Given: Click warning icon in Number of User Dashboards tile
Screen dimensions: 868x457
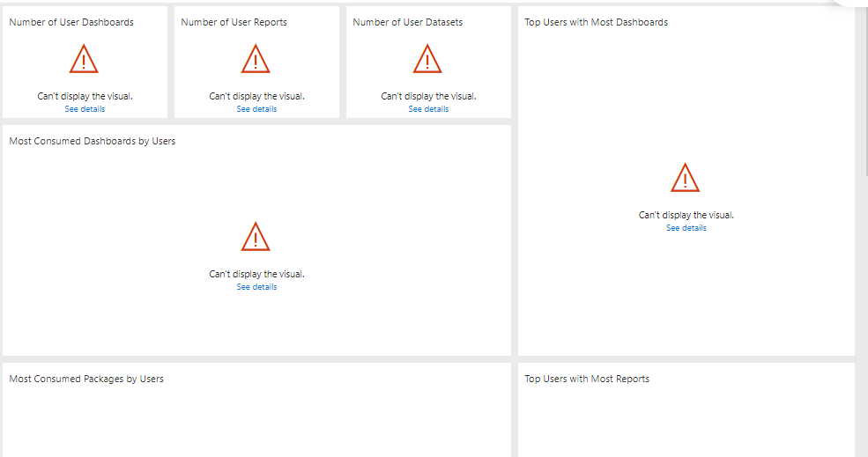Looking at the screenshot, I should 84,59.
